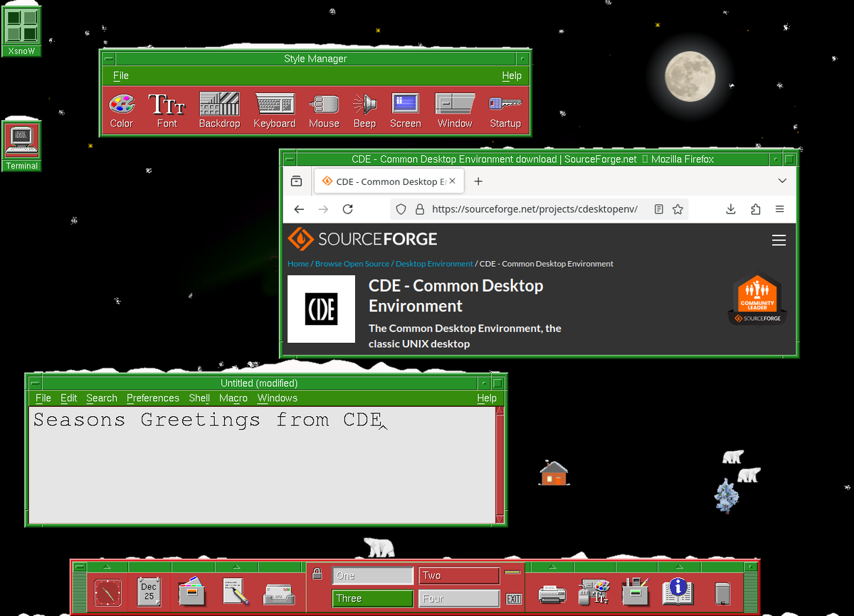854x616 pixels.
Task: Open the Shell menu in text editor
Action: point(199,398)
